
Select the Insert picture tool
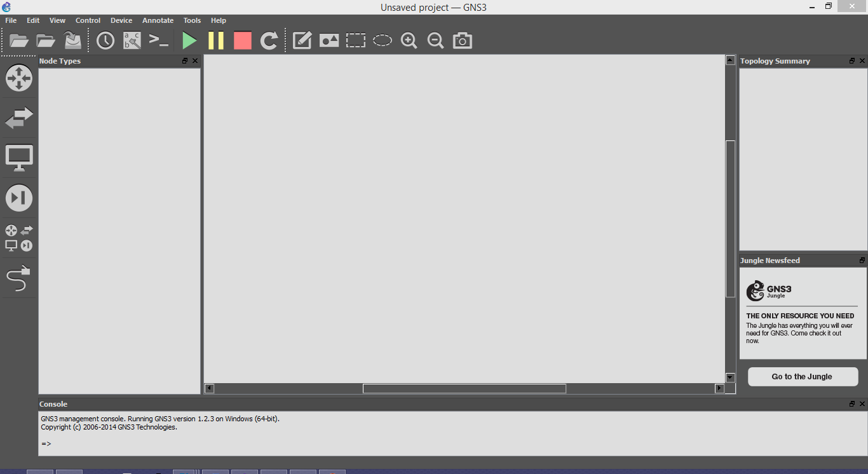(329, 41)
